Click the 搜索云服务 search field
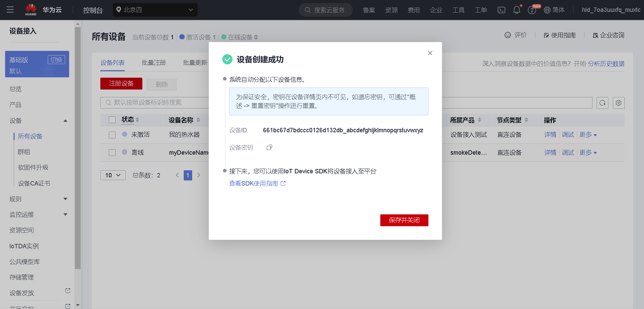The image size is (644, 309). 326,10
